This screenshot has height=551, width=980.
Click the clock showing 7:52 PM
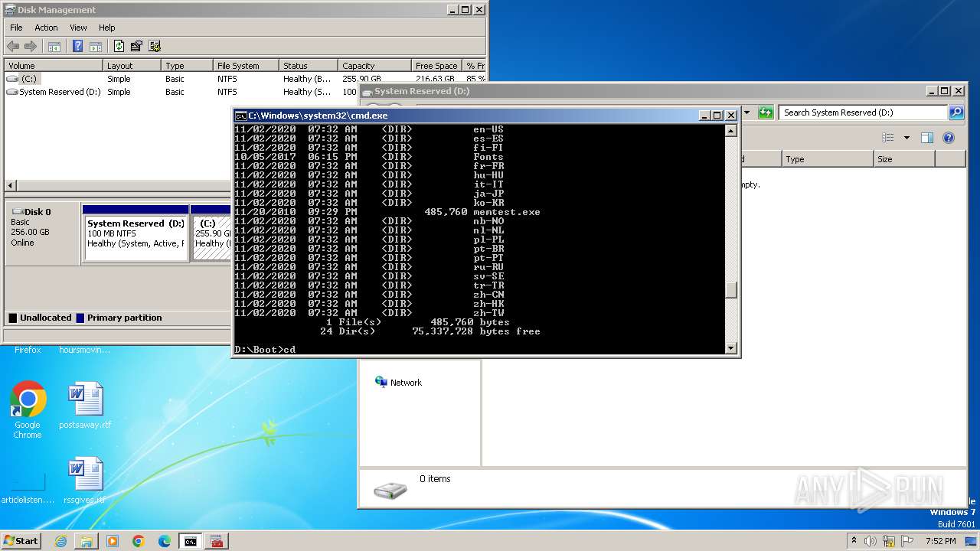[940, 541]
